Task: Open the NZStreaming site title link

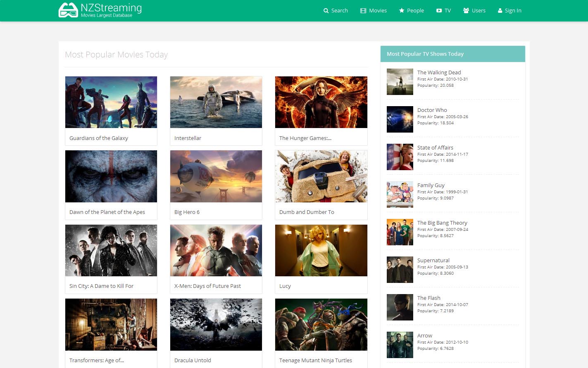Action: (x=111, y=8)
